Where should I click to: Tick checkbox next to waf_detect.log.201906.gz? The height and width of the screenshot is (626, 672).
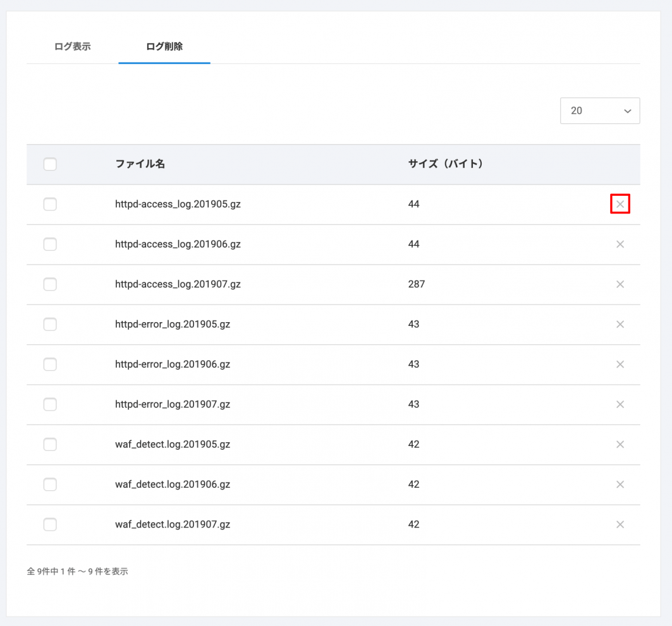click(50, 485)
